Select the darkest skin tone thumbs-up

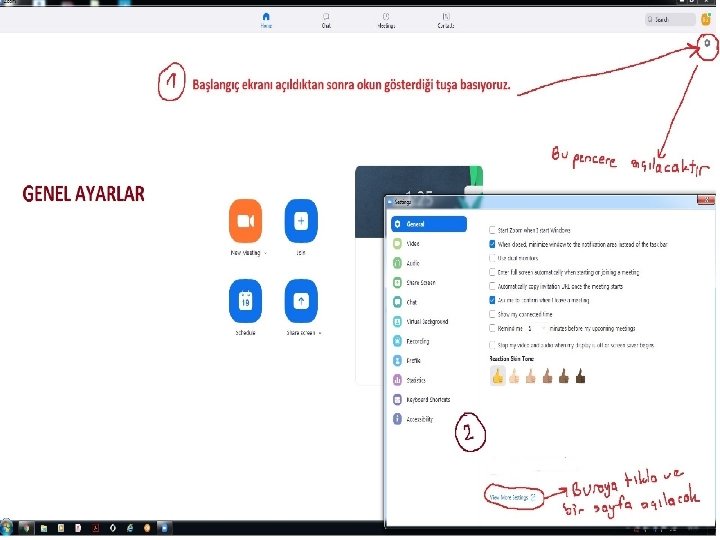pos(580,376)
